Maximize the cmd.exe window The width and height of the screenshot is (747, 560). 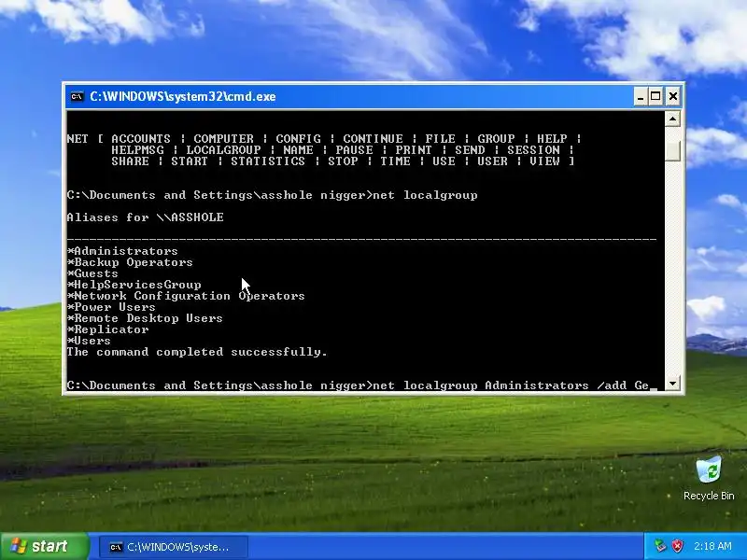[x=656, y=97]
